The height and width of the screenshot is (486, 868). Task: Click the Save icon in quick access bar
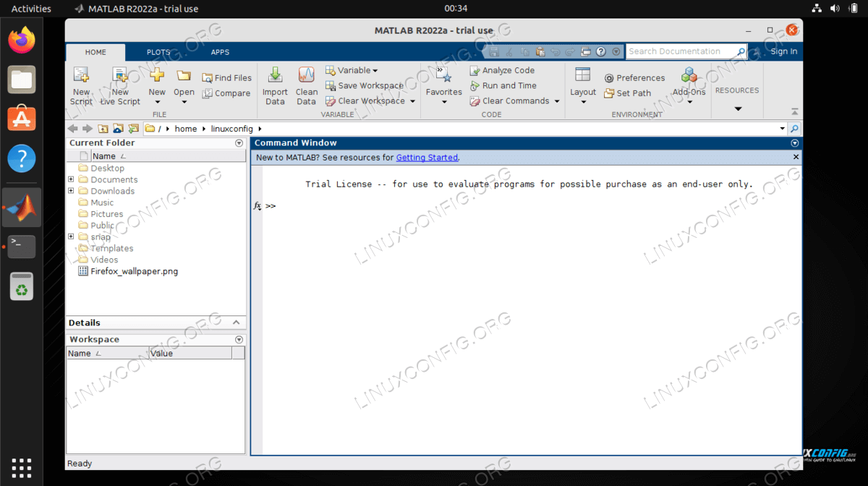point(494,52)
